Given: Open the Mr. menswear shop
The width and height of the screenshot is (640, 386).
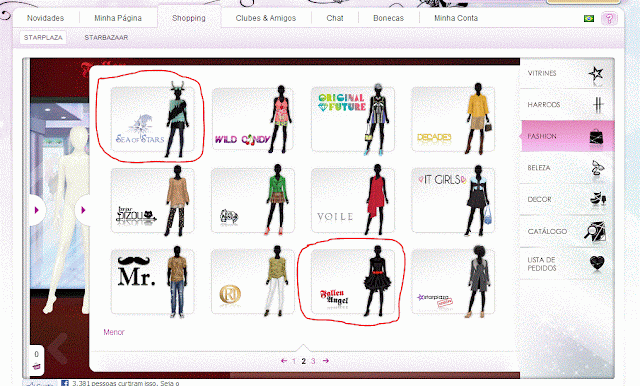Looking at the screenshot, I should pos(153,282).
